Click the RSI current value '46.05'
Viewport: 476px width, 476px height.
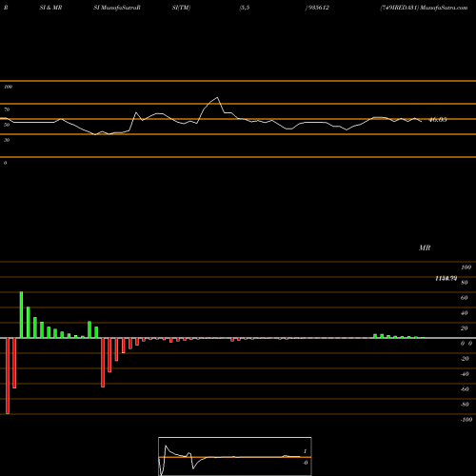(x=438, y=120)
